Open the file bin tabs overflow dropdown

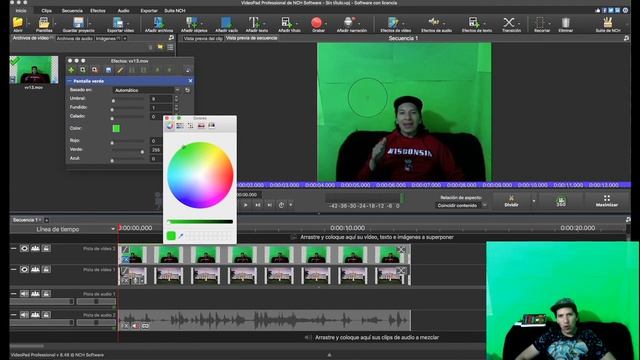125,38
